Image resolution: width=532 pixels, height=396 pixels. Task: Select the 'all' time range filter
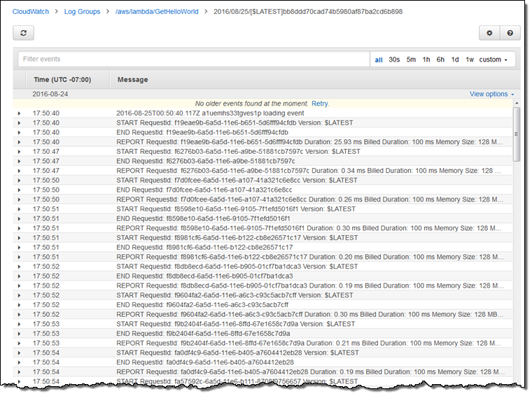[x=379, y=59]
